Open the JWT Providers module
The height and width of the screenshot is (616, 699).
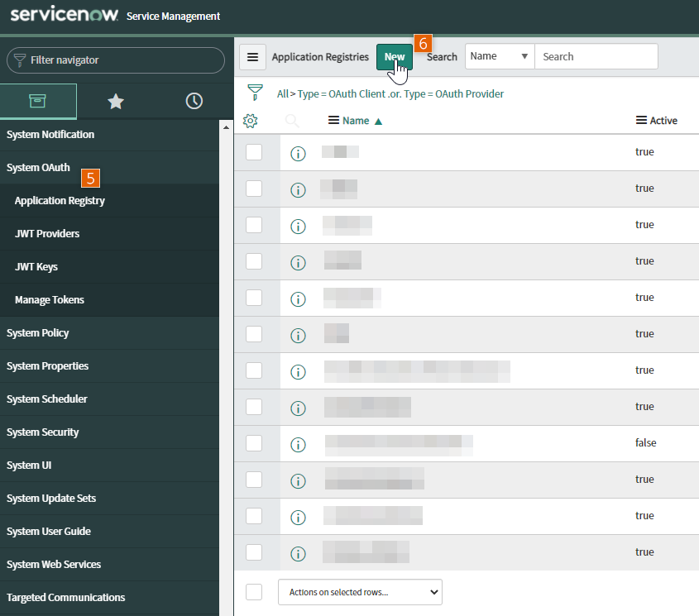point(47,233)
